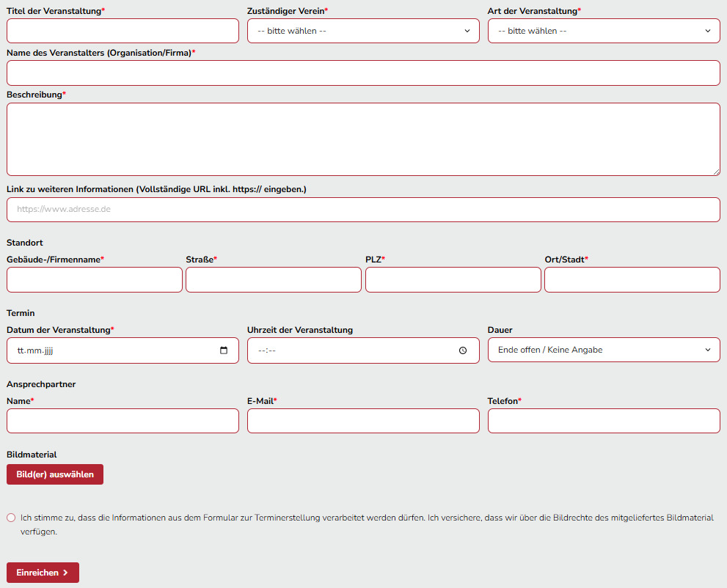Screen dimensions: 727x588
Task: Click the clock icon in time field
Action: [x=463, y=350]
